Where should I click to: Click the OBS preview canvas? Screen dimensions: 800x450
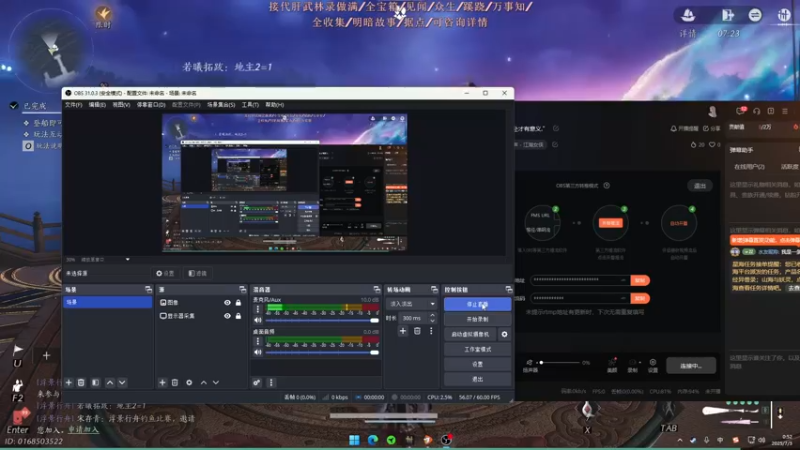[284, 182]
